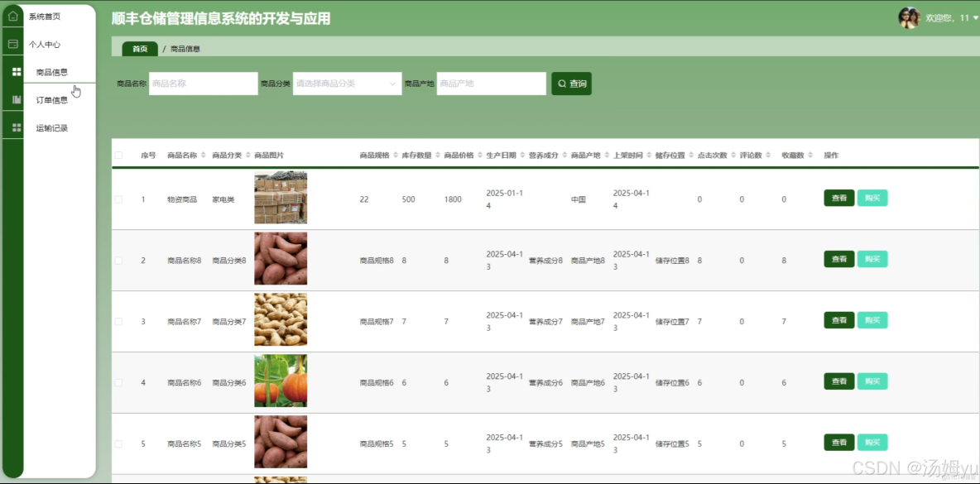The height and width of the screenshot is (484, 980).
Task: Open 个人中心 via its card icon
Action: 12,44
